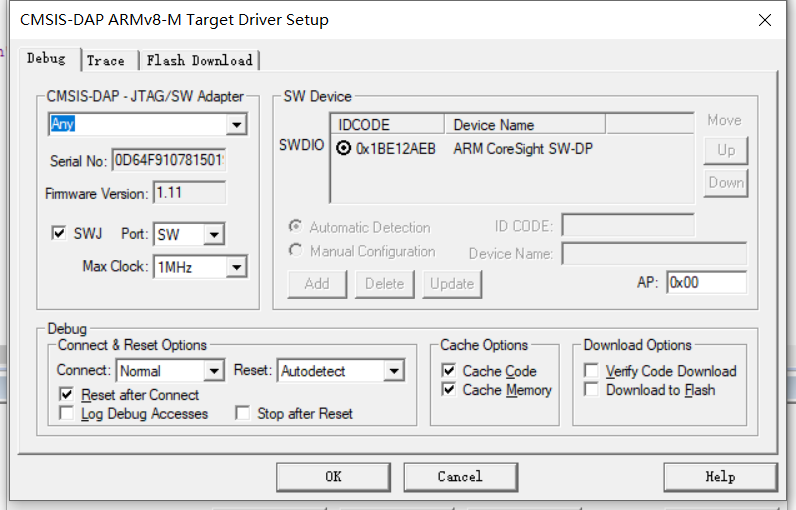
Task: Select the 0x1BE12AEB SWDIO radio button
Action: point(344,148)
